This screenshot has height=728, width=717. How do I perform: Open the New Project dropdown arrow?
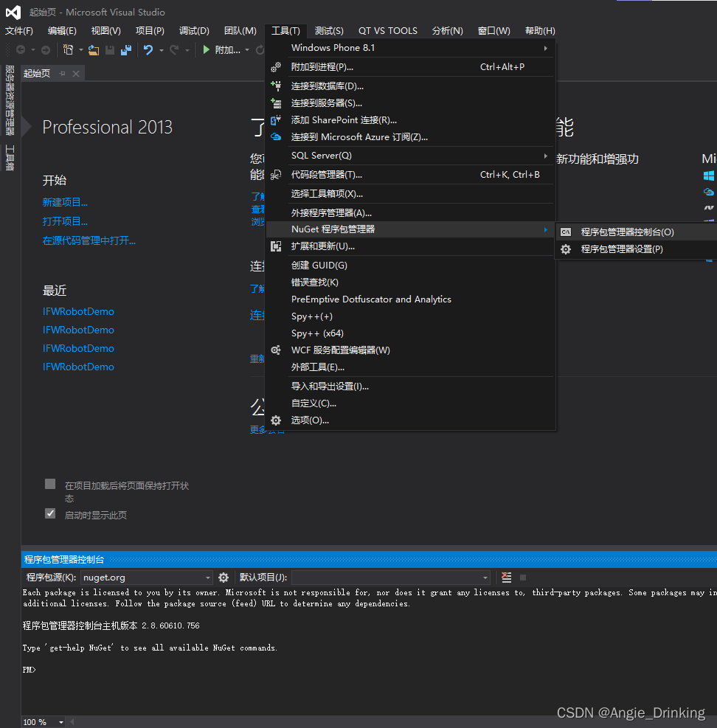point(81,49)
